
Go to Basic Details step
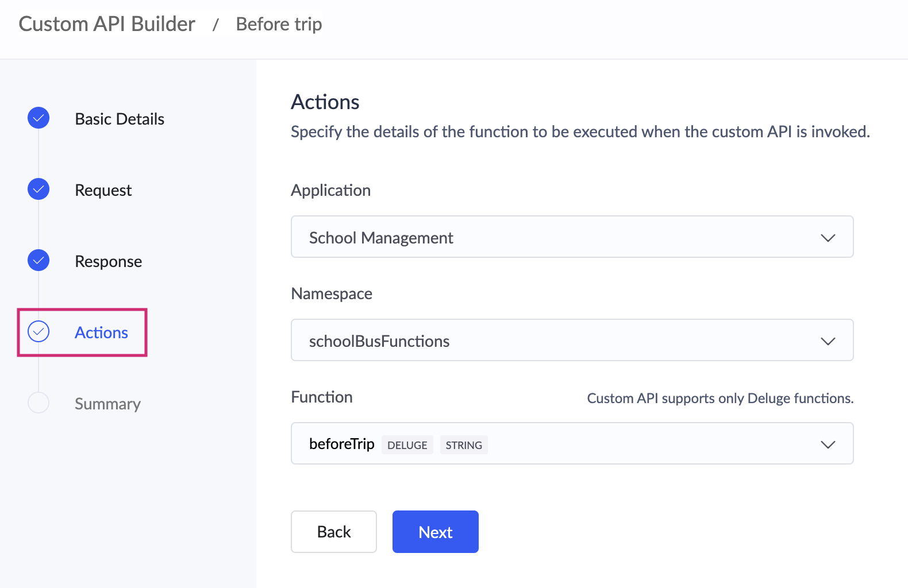(120, 119)
